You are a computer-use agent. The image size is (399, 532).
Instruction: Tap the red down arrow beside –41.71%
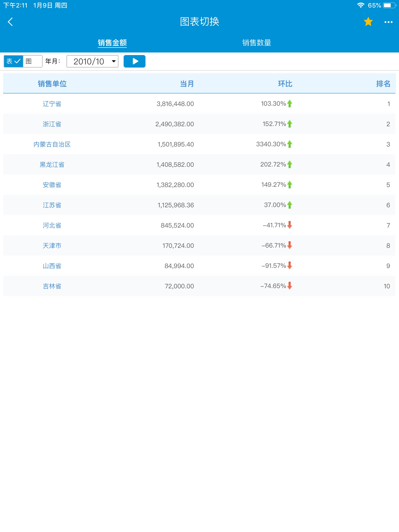point(290,225)
